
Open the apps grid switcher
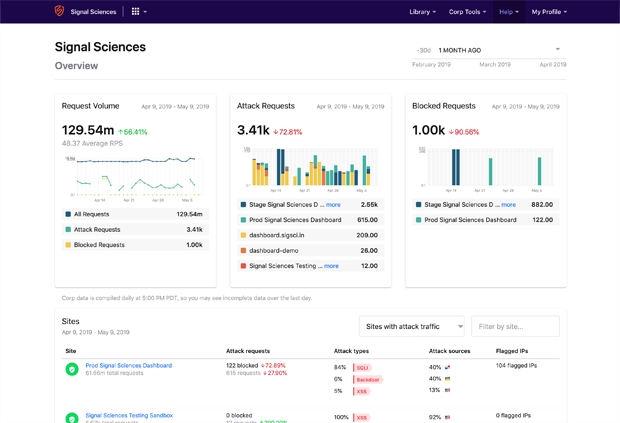click(136, 12)
